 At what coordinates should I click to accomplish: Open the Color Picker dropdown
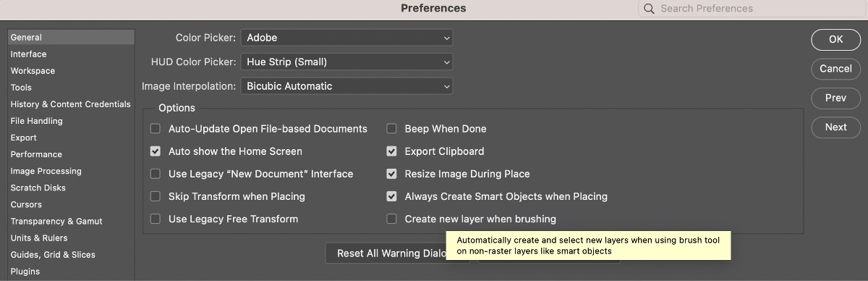346,38
